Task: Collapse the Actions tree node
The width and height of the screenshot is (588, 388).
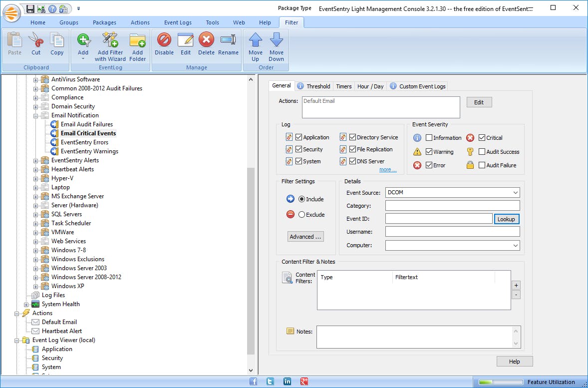Action: [16, 313]
